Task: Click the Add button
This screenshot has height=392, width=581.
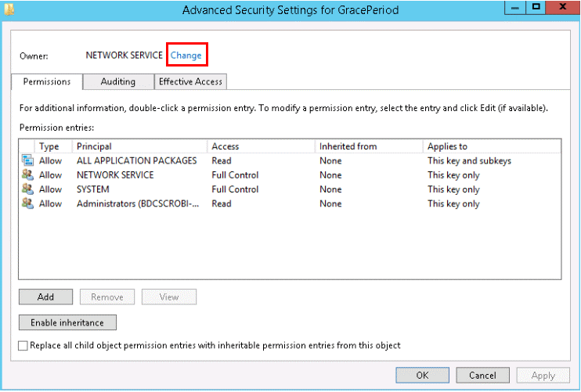Action: (45, 297)
